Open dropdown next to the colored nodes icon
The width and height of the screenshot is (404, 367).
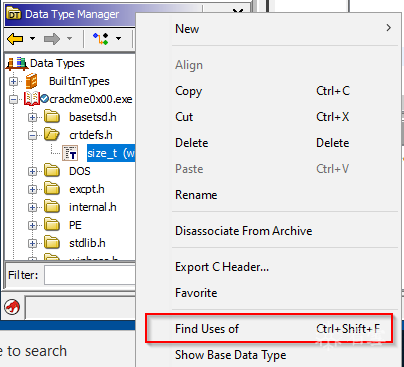click(118, 39)
